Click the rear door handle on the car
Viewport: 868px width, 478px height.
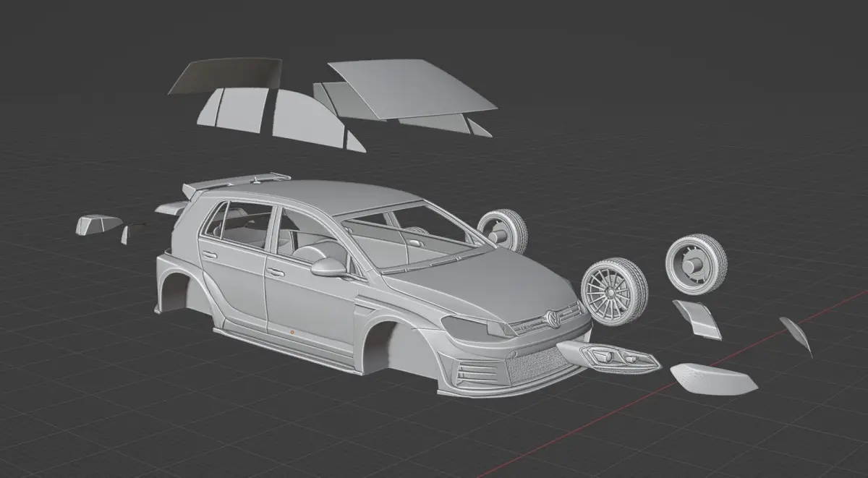coord(210,255)
